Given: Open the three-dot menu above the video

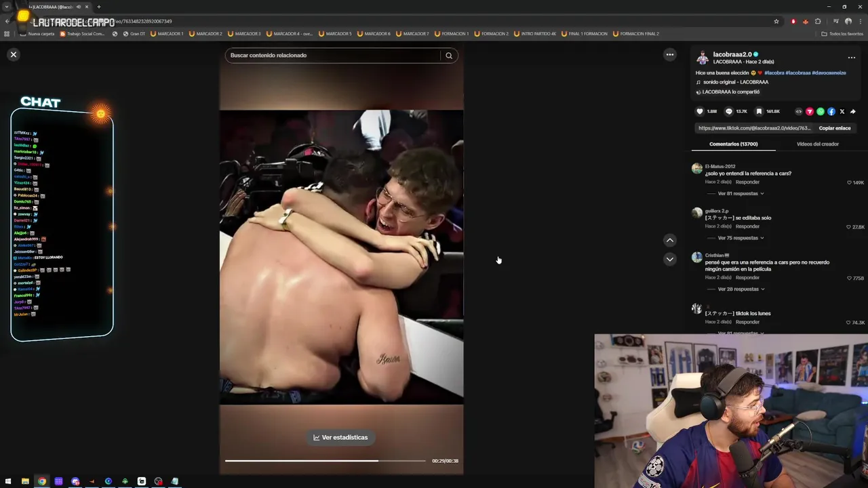Looking at the screenshot, I should pos(670,55).
